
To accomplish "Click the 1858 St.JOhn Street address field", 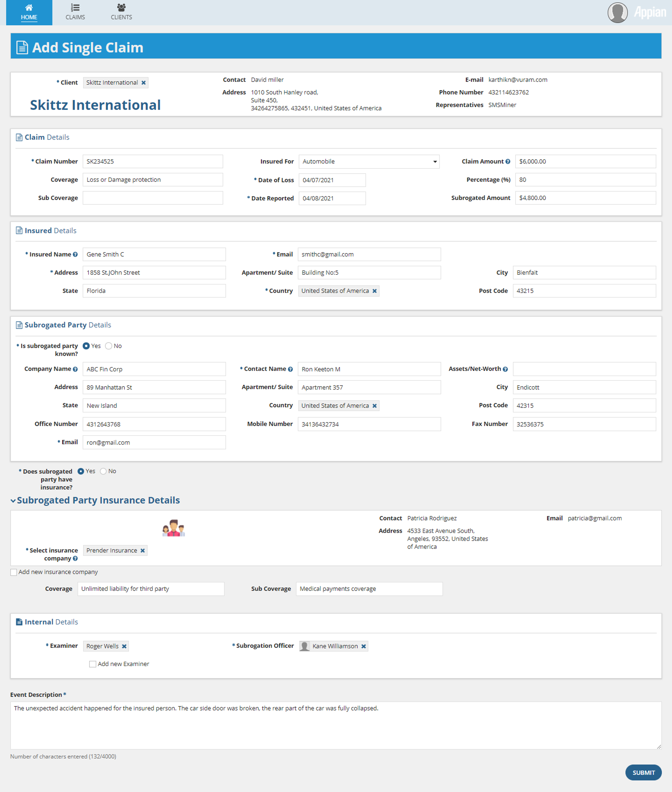I will pyautogui.click(x=154, y=273).
